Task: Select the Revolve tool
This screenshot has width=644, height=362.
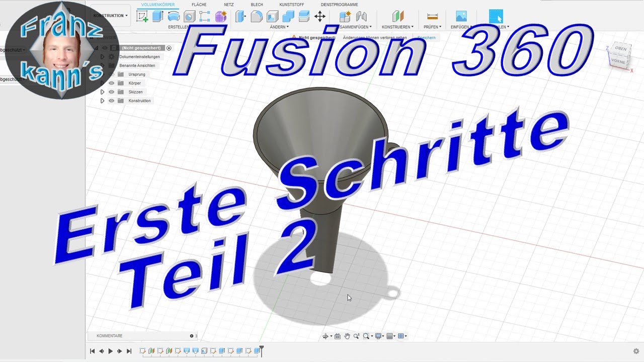Action: (174, 16)
